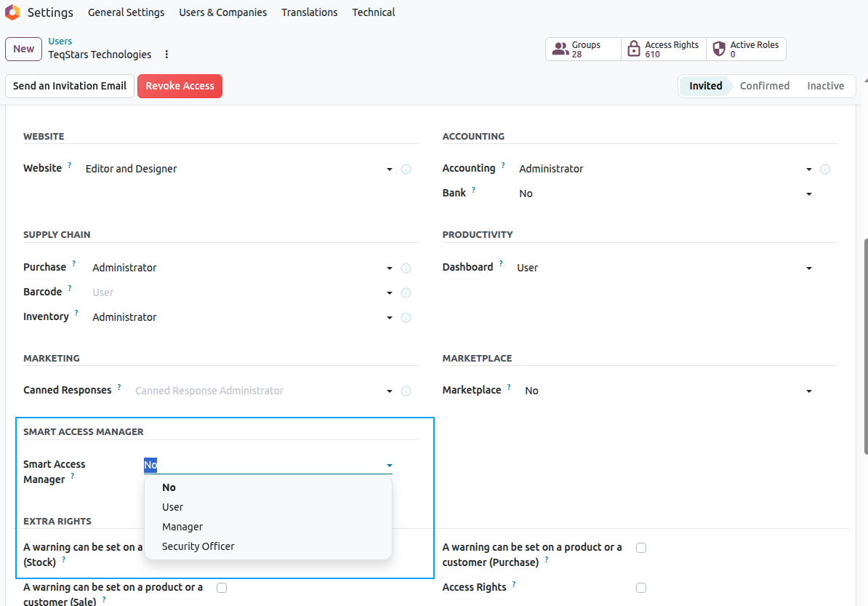
Task: Click the info icon next to Purchase
Action: tap(406, 268)
